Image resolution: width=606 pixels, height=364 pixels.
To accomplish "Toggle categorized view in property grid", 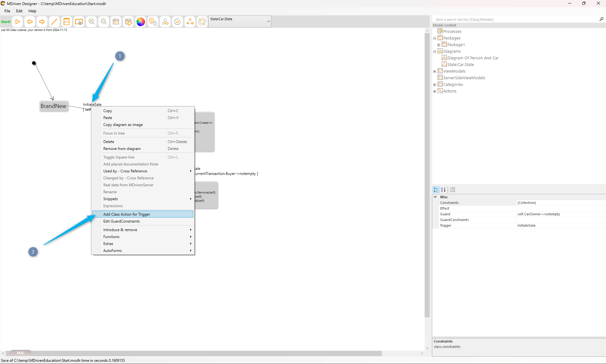I will [436, 190].
